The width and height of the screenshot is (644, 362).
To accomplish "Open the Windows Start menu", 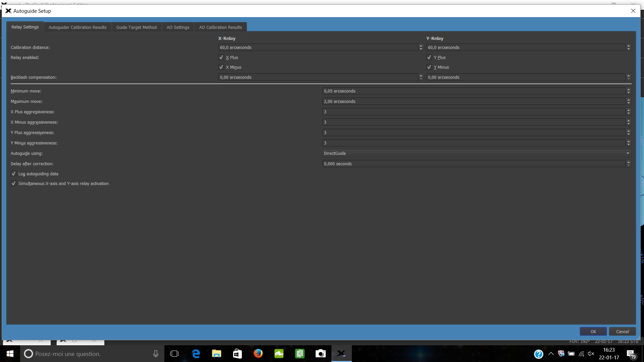I will point(10,354).
